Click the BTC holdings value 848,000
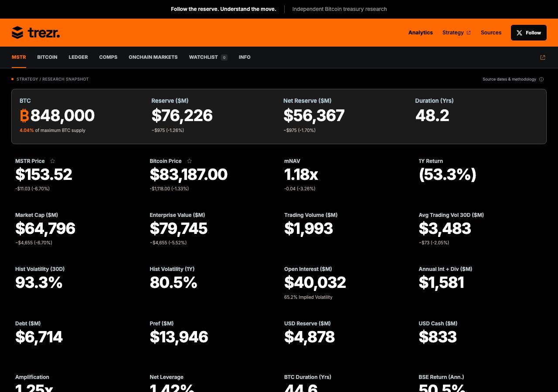 [62, 116]
